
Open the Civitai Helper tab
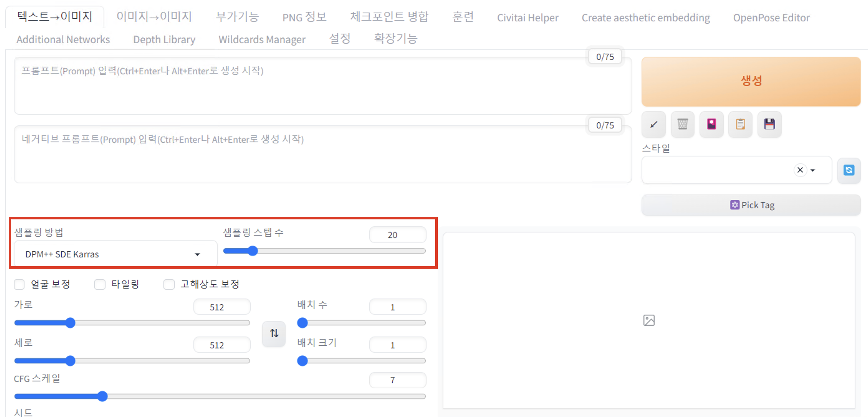click(528, 18)
